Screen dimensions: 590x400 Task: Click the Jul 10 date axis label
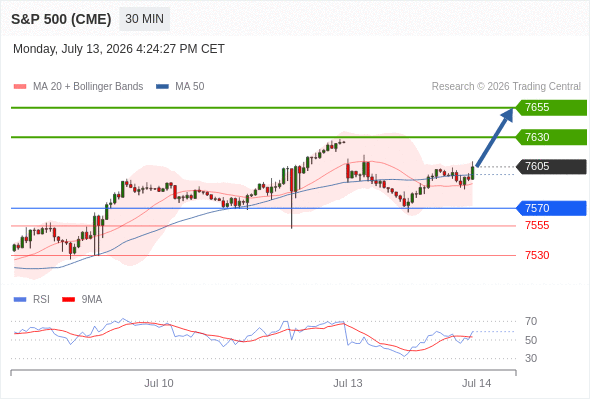point(159,383)
